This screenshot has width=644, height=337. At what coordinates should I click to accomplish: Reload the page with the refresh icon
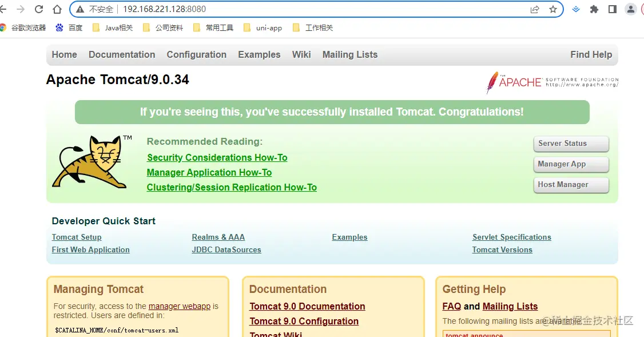pyautogui.click(x=39, y=9)
